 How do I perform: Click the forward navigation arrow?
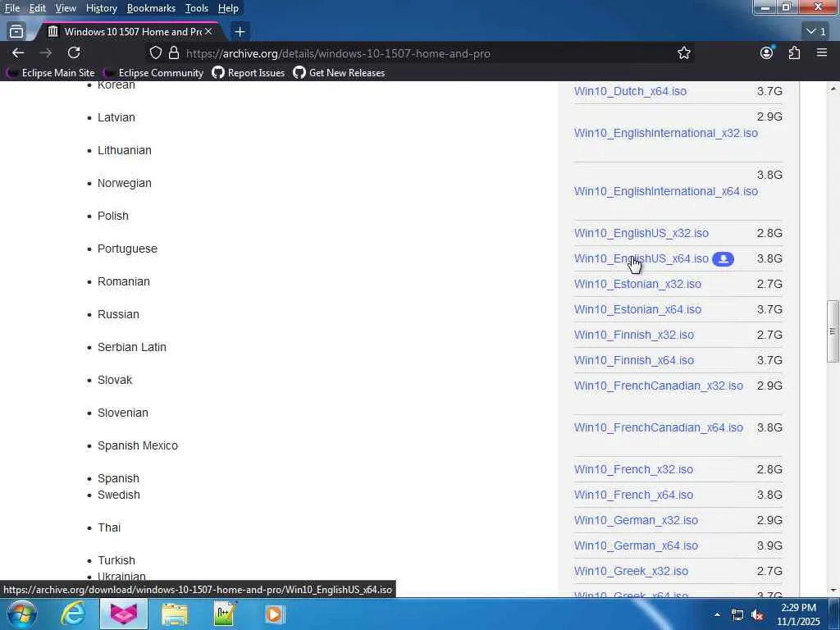pos(46,52)
